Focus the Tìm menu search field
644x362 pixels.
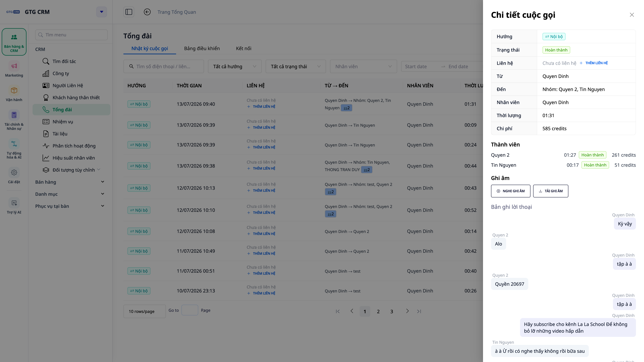tap(71, 35)
